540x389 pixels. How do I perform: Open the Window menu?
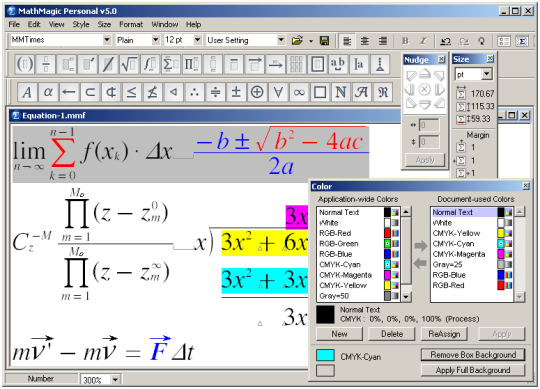[165, 24]
